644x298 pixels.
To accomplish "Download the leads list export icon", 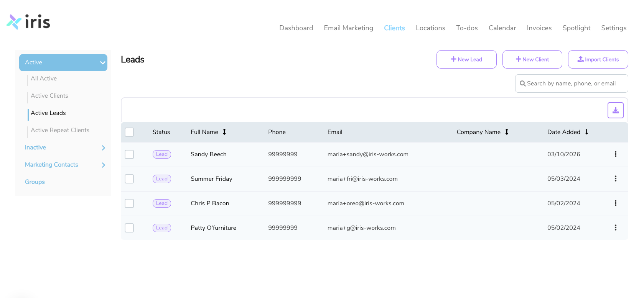I will click(615, 110).
